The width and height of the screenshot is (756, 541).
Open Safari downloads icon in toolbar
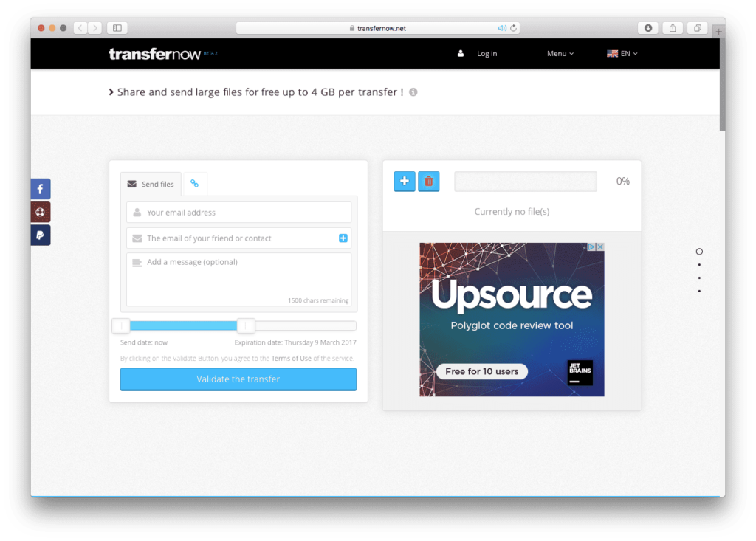tap(648, 28)
